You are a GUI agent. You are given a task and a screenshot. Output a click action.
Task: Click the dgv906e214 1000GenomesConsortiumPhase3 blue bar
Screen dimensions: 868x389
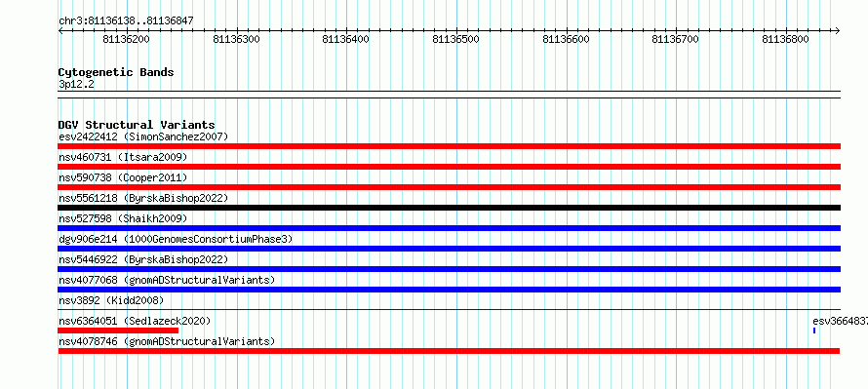(449, 249)
